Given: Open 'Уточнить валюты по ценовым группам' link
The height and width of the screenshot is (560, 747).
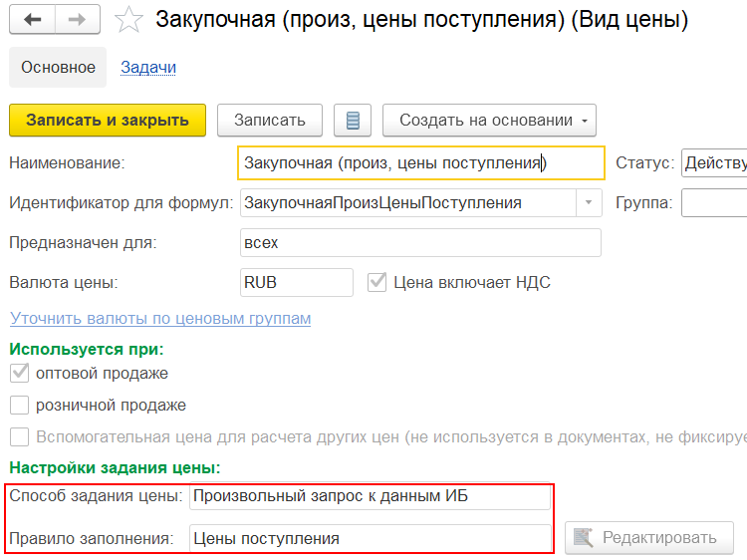Looking at the screenshot, I should click(x=160, y=319).
